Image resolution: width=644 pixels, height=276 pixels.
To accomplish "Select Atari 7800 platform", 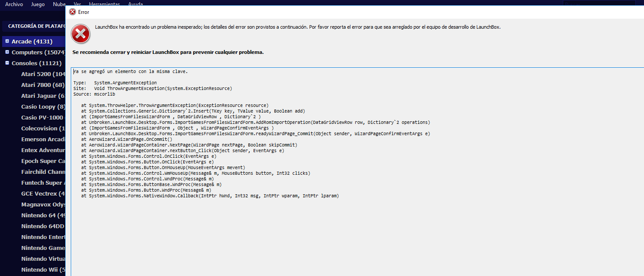I will coord(43,85).
